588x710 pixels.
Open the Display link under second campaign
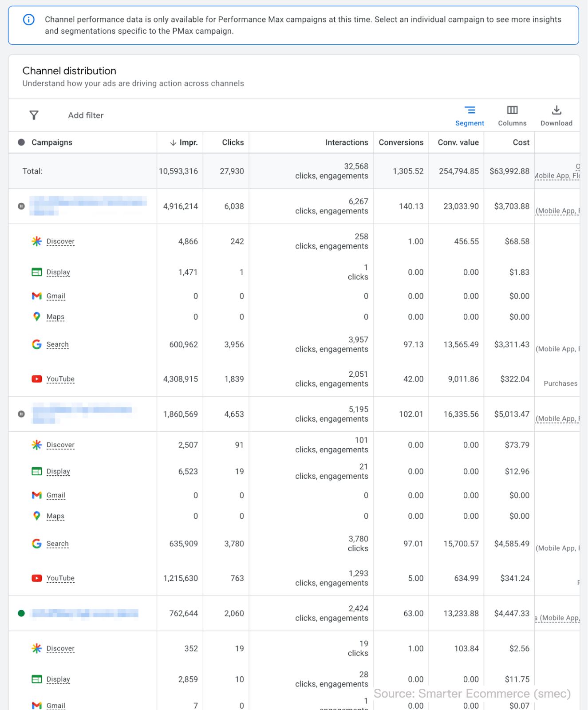[58, 471]
